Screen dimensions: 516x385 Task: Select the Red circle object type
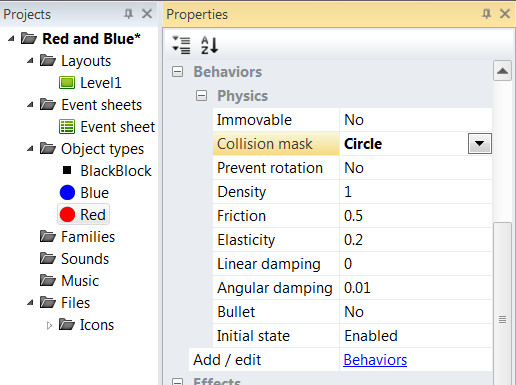pyautogui.click(x=83, y=214)
